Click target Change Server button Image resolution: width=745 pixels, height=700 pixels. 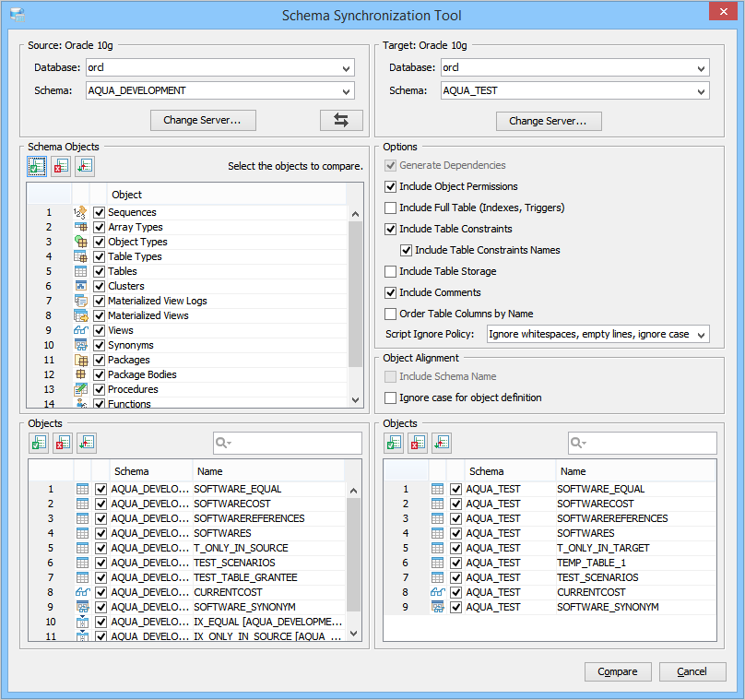pos(549,121)
